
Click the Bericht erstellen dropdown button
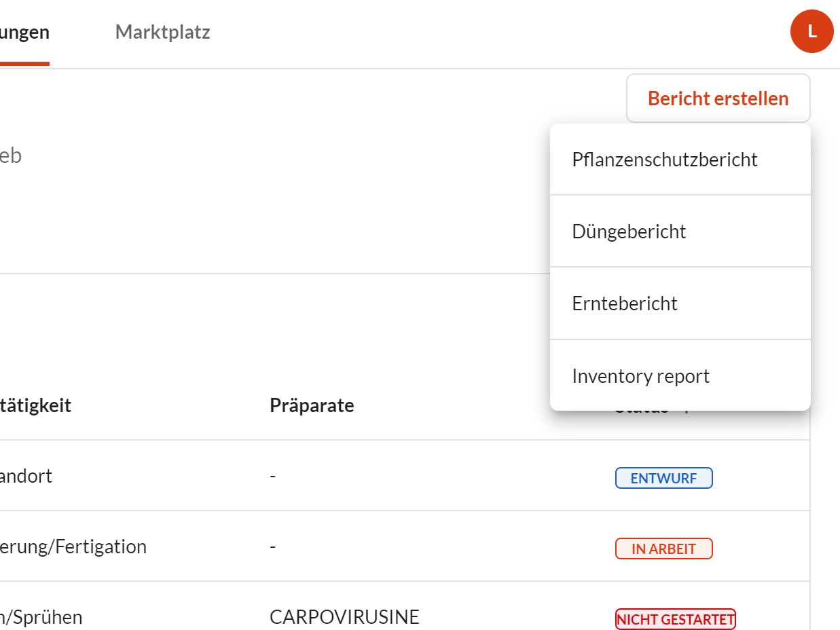coord(718,98)
